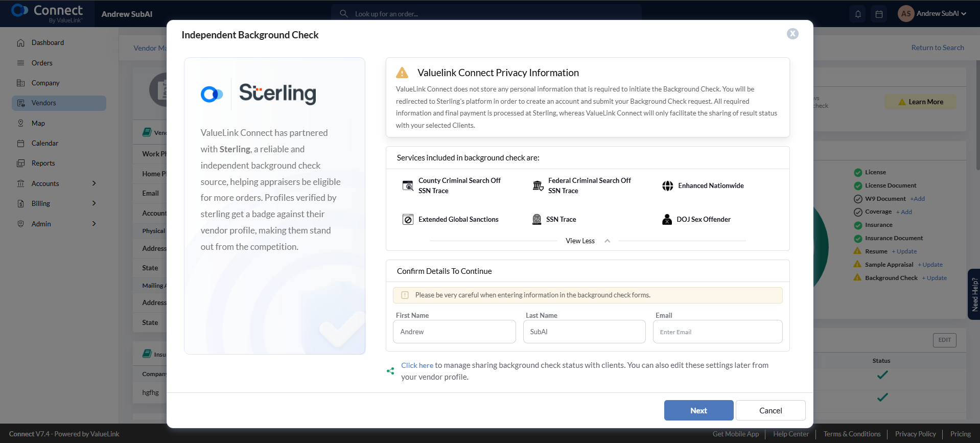Click the DOJ Sex Offender icon
Viewport: 980px width, 443px height.
[x=667, y=220]
